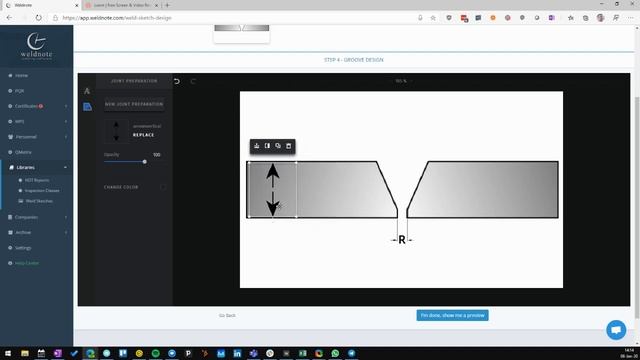Open Telegram from taskbar
This screenshot has height=360, width=640.
tap(351, 353)
